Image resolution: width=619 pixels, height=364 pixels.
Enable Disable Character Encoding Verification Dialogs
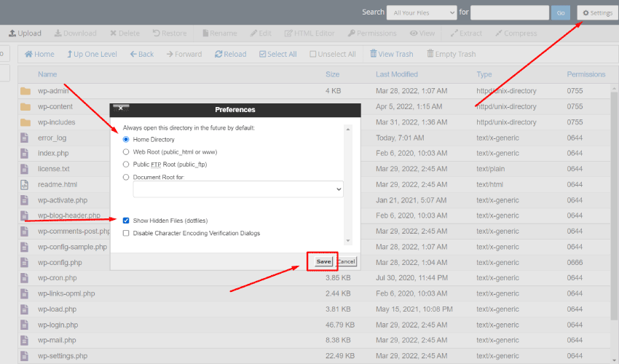pyautogui.click(x=126, y=233)
